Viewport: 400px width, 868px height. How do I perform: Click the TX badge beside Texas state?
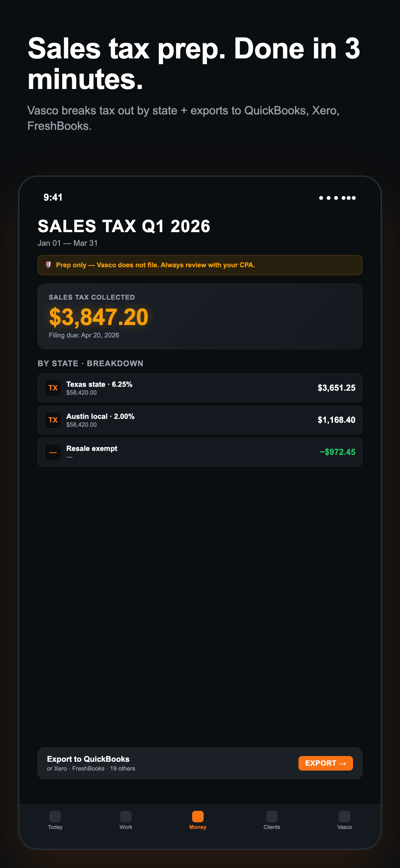coord(53,388)
